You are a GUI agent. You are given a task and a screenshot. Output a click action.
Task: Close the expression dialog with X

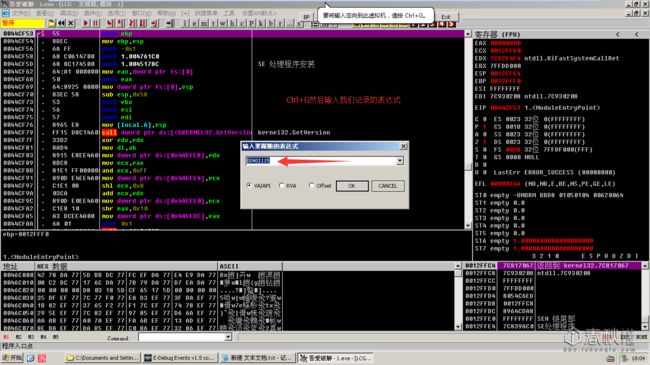point(403,146)
